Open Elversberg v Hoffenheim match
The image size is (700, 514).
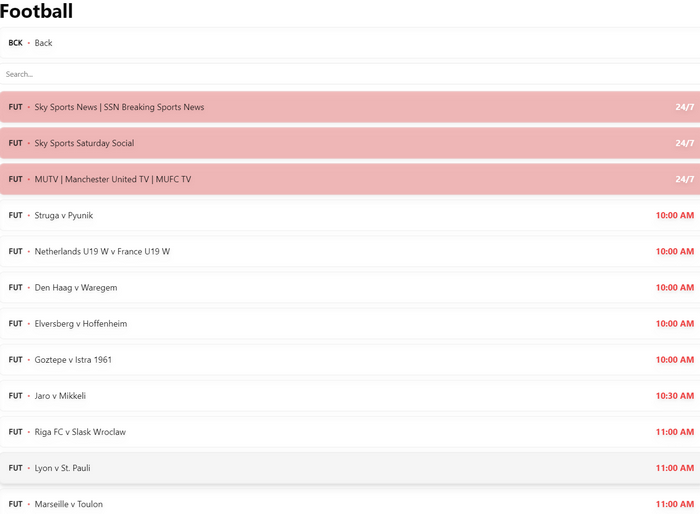pyautogui.click(x=350, y=324)
